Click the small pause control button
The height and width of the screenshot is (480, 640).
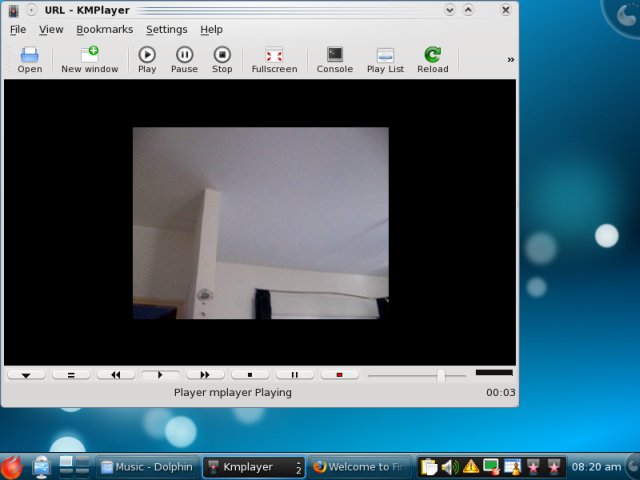point(295,375)
